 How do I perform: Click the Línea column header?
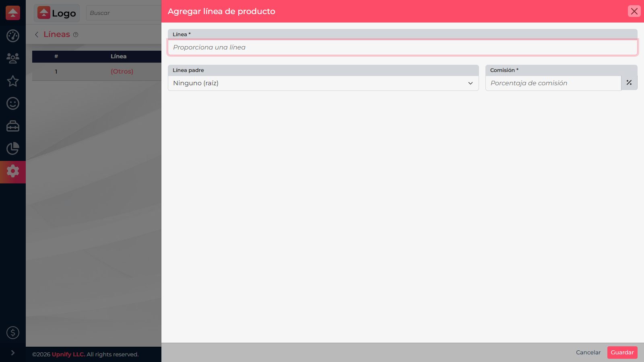pyautogui.click(x=118, y=56)
